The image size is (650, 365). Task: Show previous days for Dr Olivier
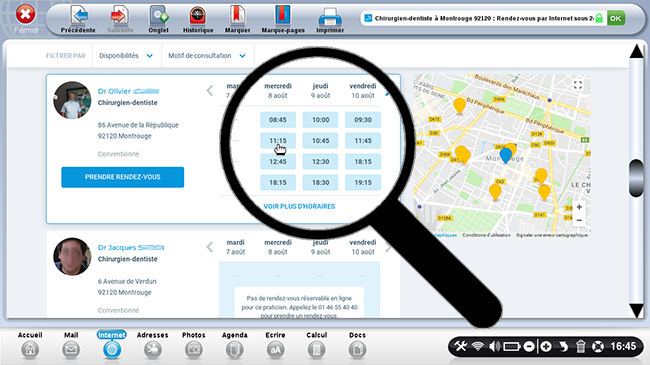(x=210, y=90)
